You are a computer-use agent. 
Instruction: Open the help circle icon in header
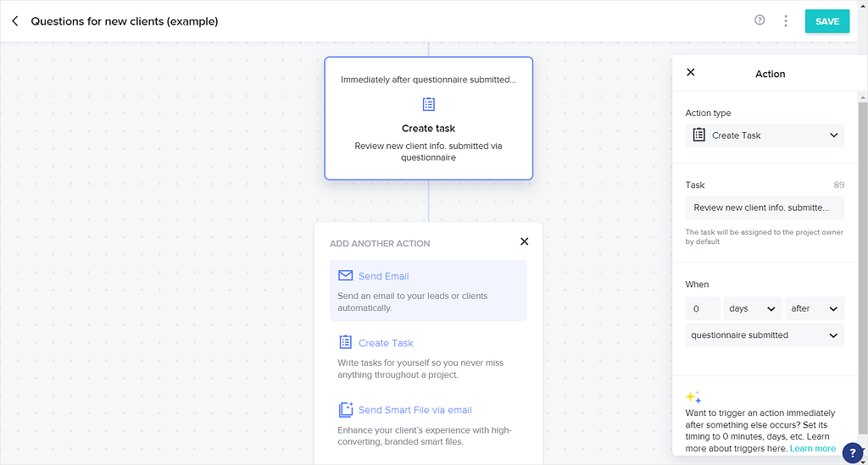[759, 20]
